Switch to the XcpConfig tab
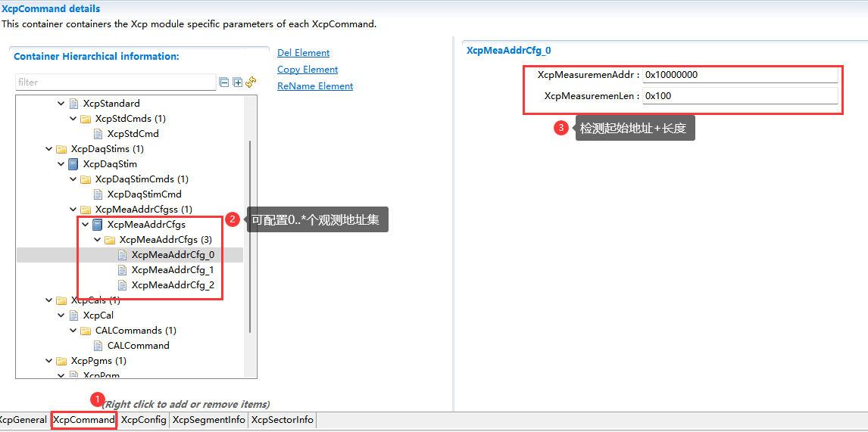 (143, 420)
